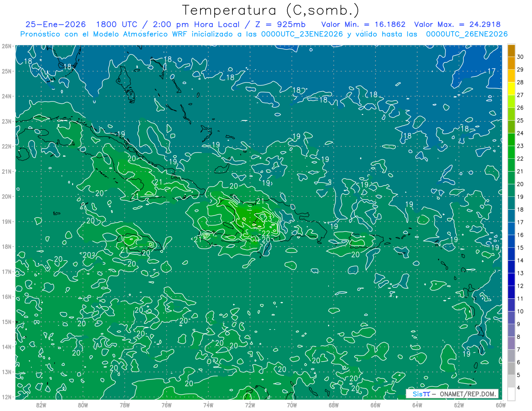Click color scale label "16"

click(x=520, y=235)
